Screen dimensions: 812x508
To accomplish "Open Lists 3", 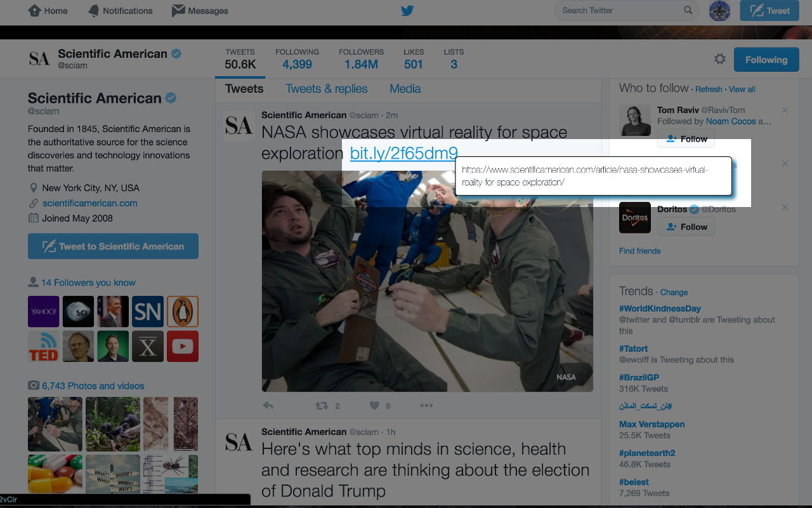I will tap(454, 59).
